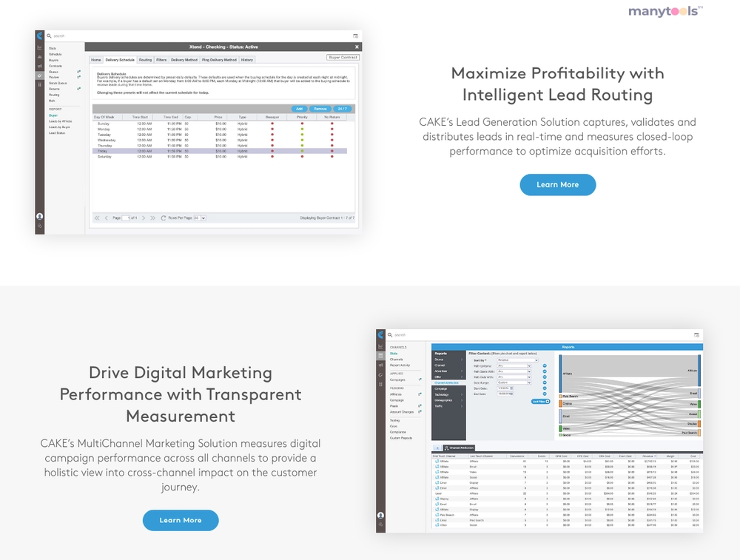Click the Add button in Delivery Schedule

click(x=299, y=109)
